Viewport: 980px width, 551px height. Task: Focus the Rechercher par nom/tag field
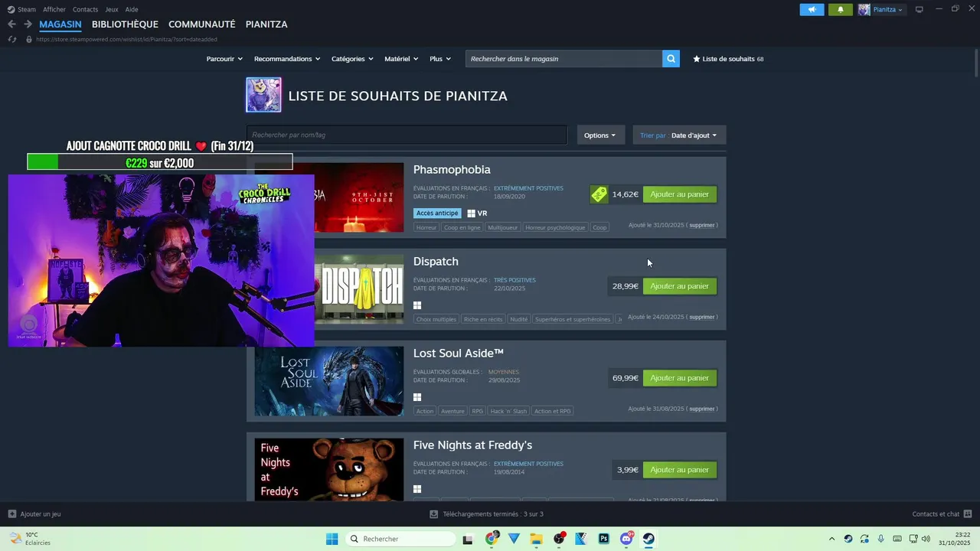[407, 135]
